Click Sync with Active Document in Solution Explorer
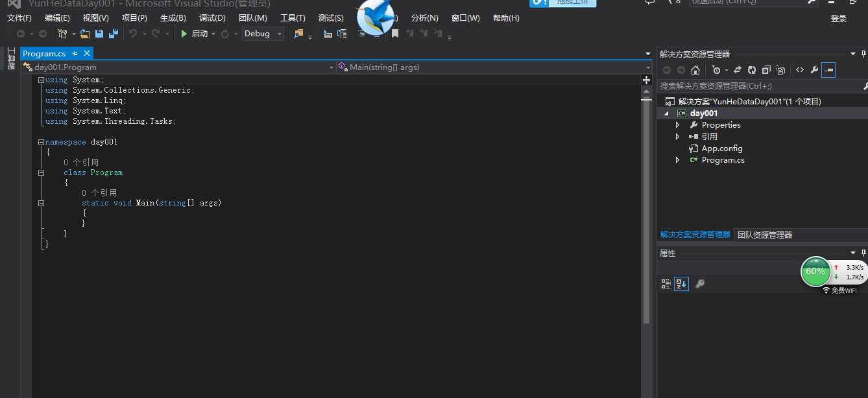Viewport: 868px width, 398px height. [737, 69]
